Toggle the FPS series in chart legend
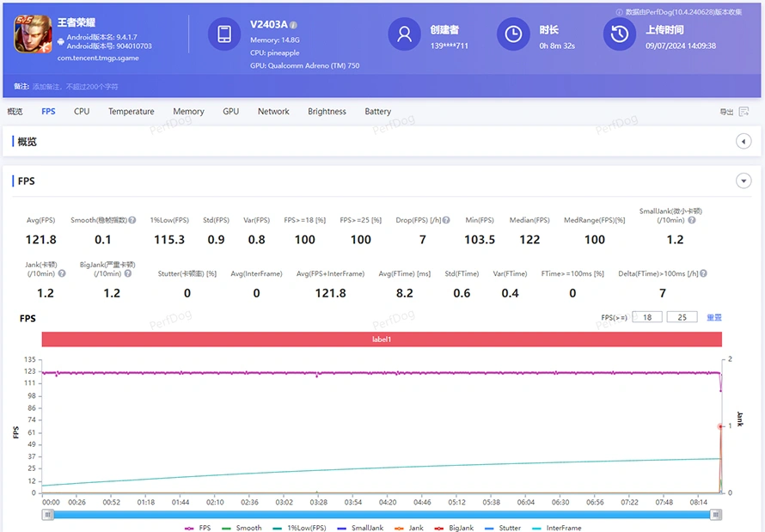The height and width of the screenshot is (532, 765). [198, 528]
